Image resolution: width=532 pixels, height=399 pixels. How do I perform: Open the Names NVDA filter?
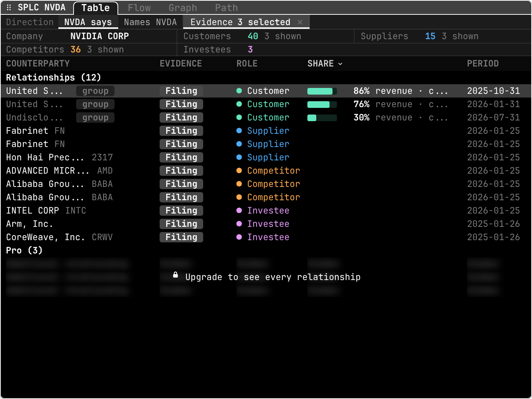click(150, 22)
